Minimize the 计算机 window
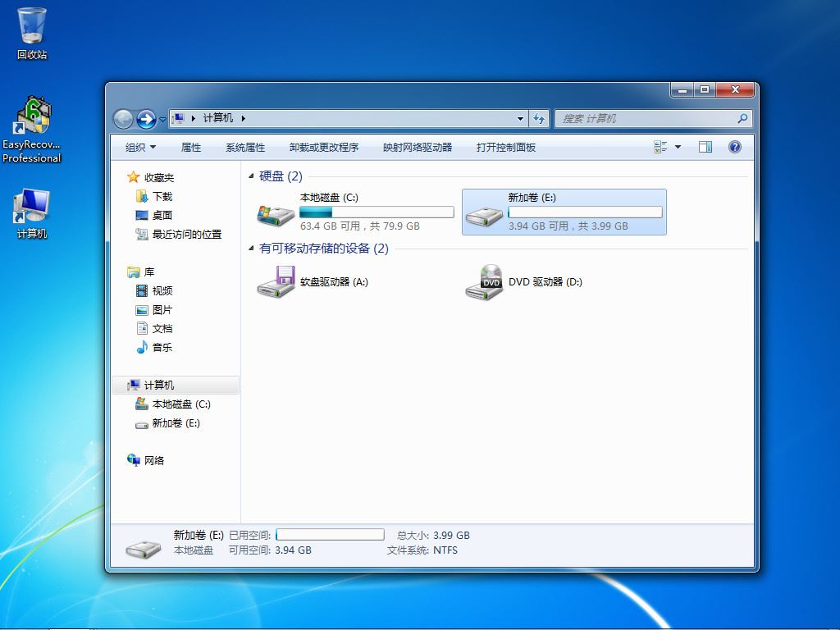The width and height of the screenshot is (840, 630). (x=682, y=89)
